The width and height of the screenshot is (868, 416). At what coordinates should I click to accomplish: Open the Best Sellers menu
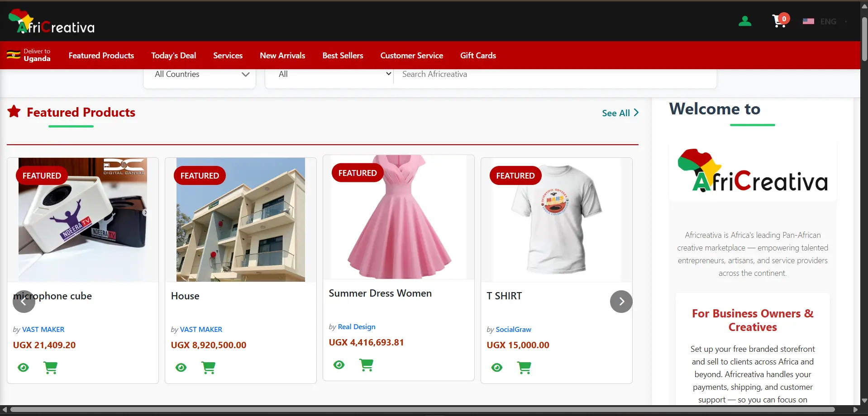(342, 55)
